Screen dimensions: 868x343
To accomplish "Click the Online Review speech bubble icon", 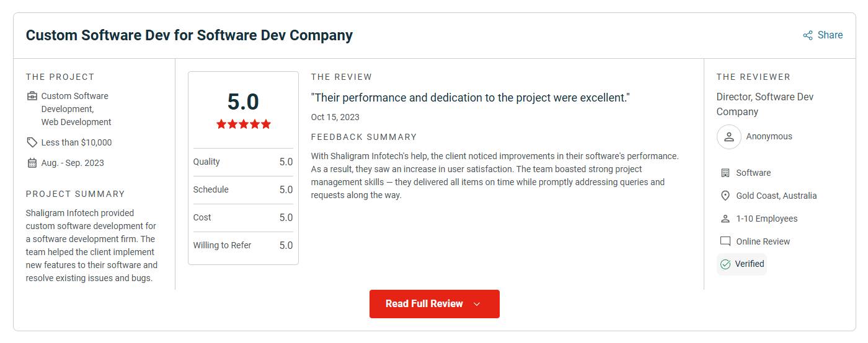I will [725, 241].
